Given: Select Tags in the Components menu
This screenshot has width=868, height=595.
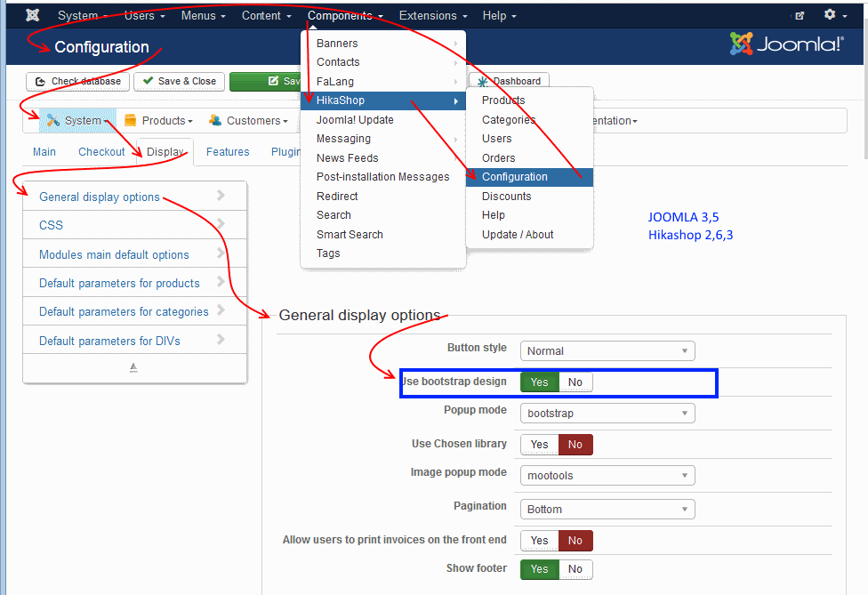Looking at the screenshot, I should (383, 253).
